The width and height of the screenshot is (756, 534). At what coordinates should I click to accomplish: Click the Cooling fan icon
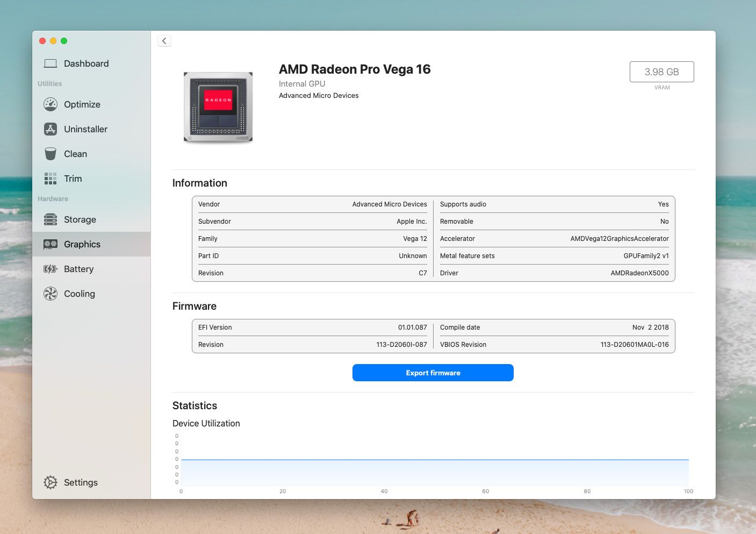pos(51,294)
